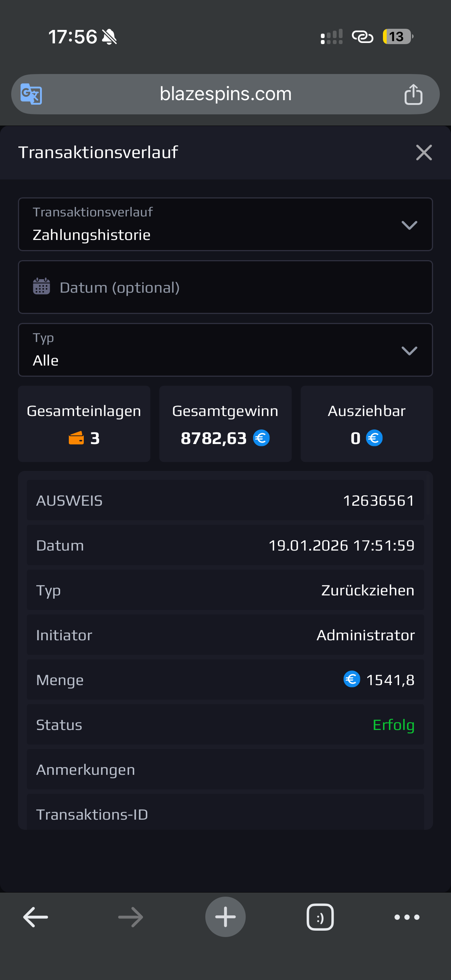Click the calendar icon in date field
451x980 pixels.
[42, 286]
